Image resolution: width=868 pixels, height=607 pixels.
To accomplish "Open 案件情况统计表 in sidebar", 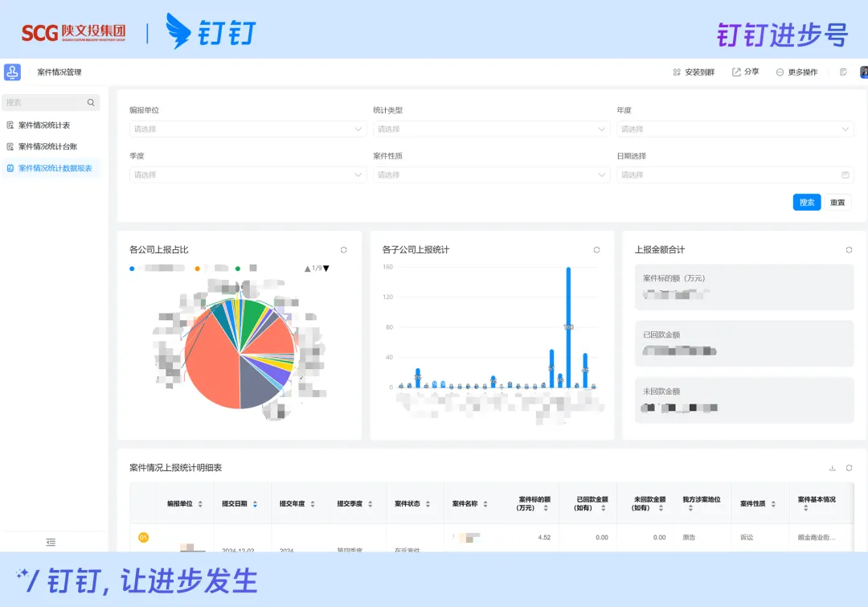I will (44, 125).
